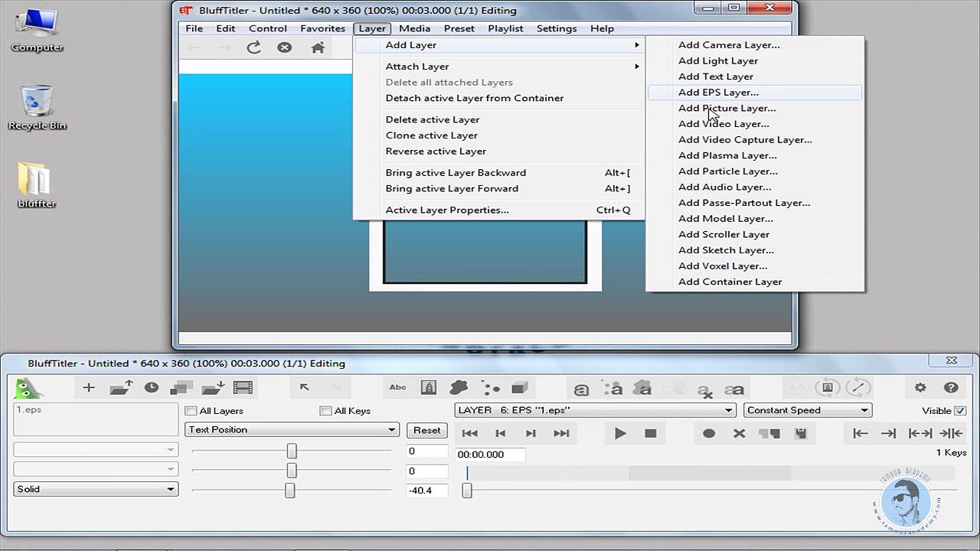Click the up-left arrow undo icon
Screen dimensions: 980x551
(x=305, y=387)
